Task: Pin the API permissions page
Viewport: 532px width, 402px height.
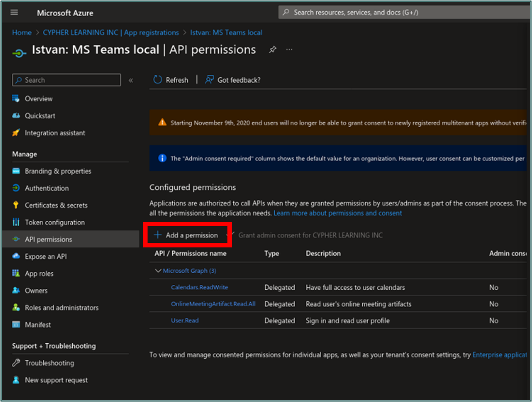Action: coord(273,50)
